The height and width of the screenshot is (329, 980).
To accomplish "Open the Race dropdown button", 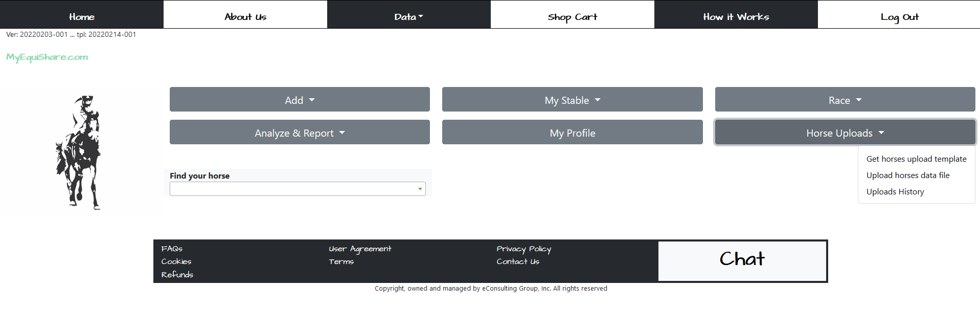I will click(x=845, y=100).
